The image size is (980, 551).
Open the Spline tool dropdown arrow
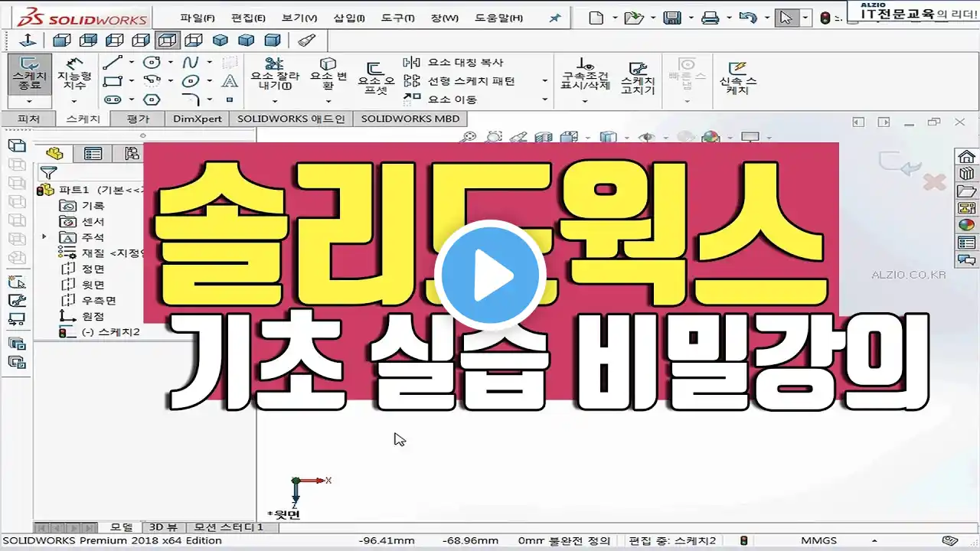point(208,62)
